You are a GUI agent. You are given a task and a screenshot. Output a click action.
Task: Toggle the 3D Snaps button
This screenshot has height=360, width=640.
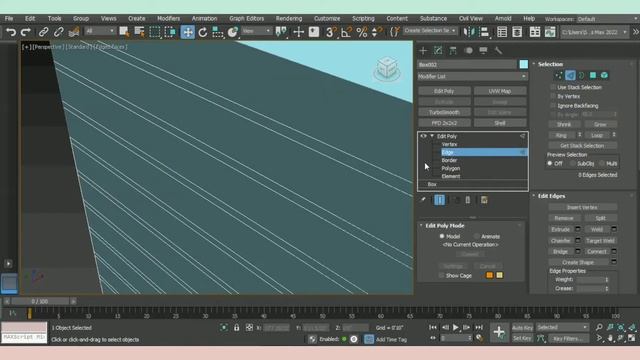[x=331, y=32]
